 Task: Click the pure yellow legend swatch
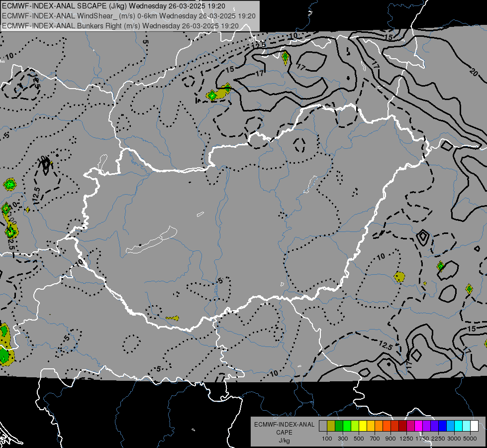[x=363, y=426]
